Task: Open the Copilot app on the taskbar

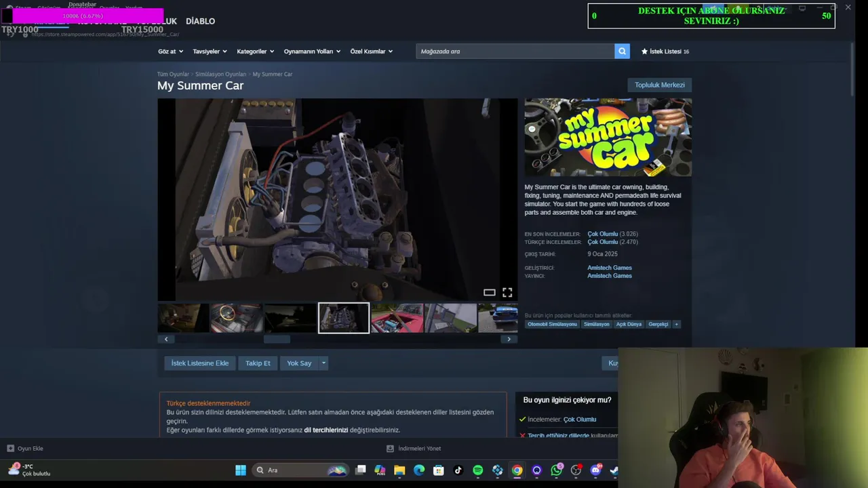Action: pos(380,470)
